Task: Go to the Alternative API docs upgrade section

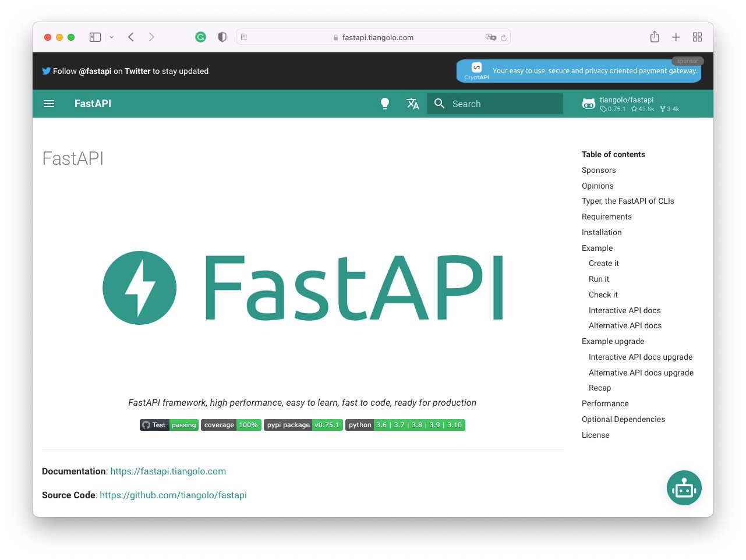Action: (641, 373)
